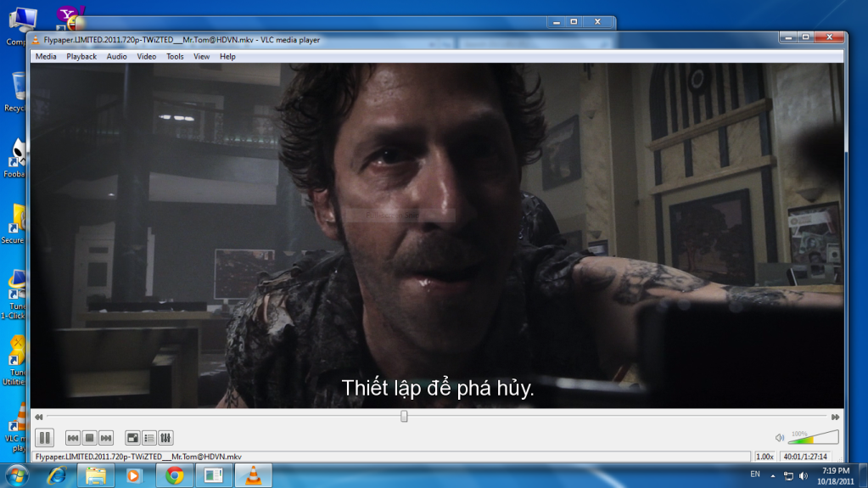
Task: Open Yahoo Messenger desktop icon
Action: 70,19
